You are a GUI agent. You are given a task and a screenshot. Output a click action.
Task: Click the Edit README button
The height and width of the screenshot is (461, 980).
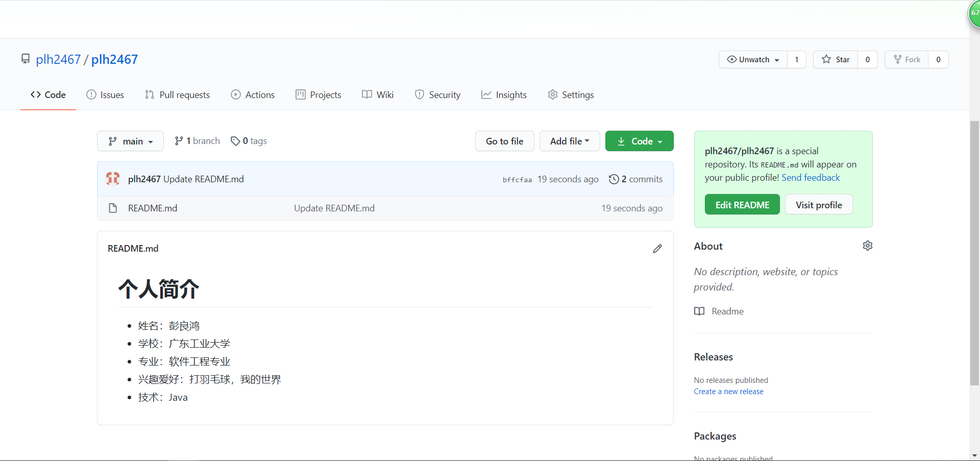(x=742, y=204)
